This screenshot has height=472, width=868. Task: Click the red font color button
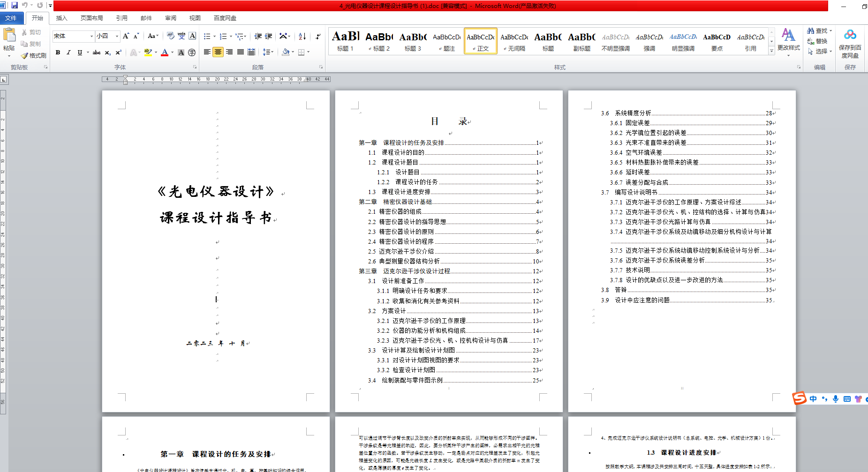pyautogui.click(x=165, y=52)
